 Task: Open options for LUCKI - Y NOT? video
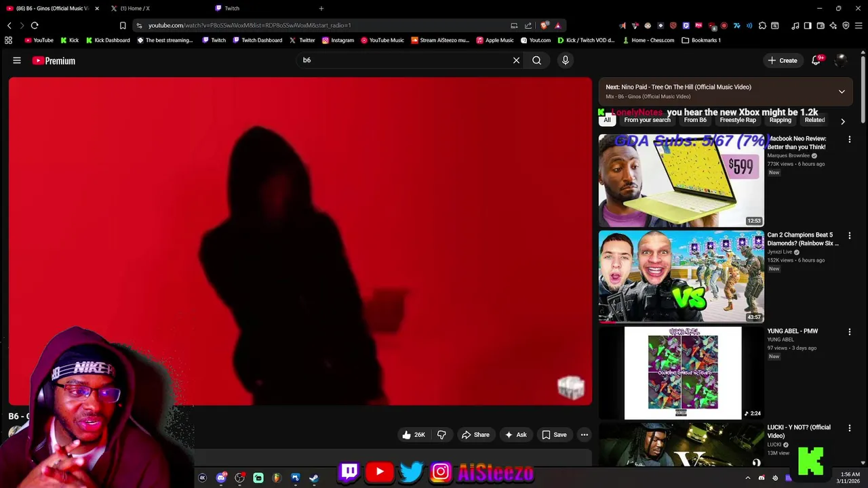(x=850, y=428)
